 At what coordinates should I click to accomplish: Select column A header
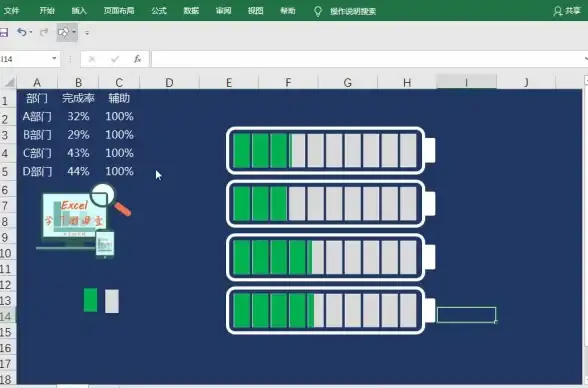[37, 82]
